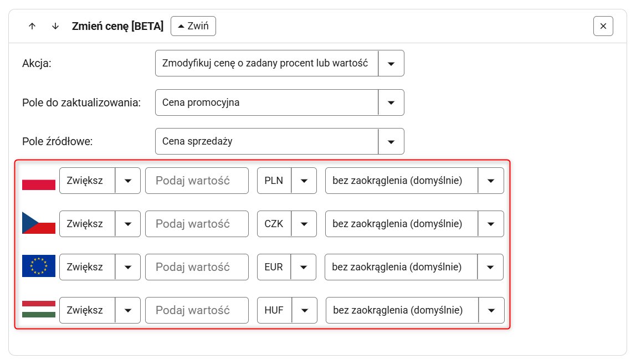Collapse the panel using Zwiń button
Image resolution: width=636 pixels, height=364 pixels.
pos(193,26)
